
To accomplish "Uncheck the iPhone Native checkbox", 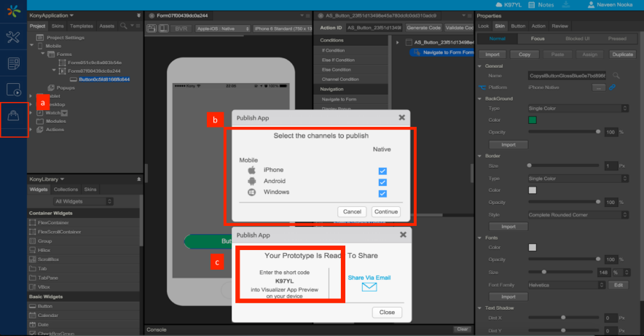I will tap(382, 171).
